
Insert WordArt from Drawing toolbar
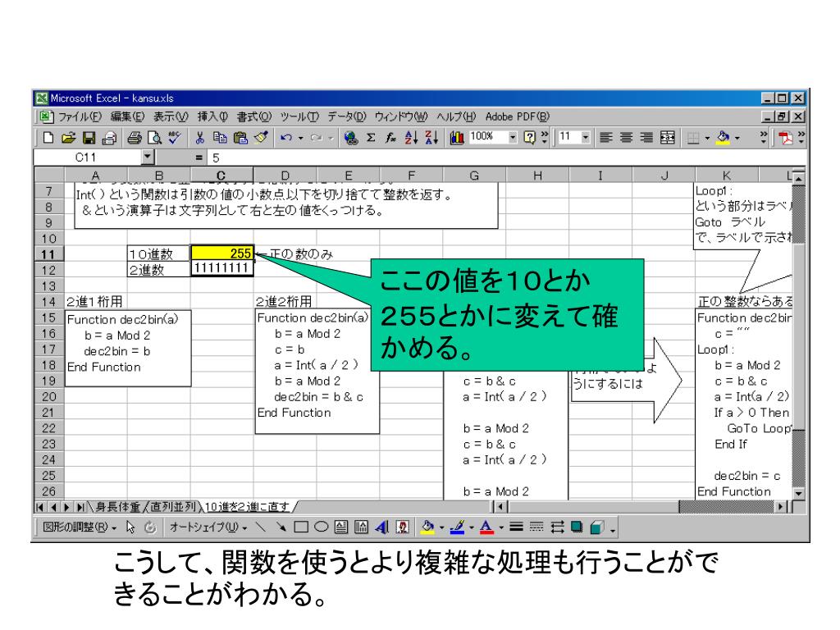point(382,527)
